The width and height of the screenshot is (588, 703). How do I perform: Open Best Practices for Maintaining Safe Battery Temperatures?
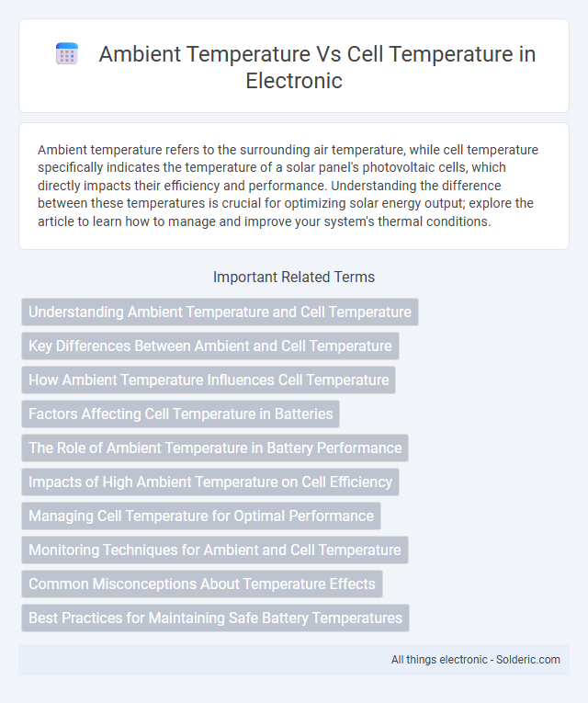pyautogui.click(x=215, y=618)
